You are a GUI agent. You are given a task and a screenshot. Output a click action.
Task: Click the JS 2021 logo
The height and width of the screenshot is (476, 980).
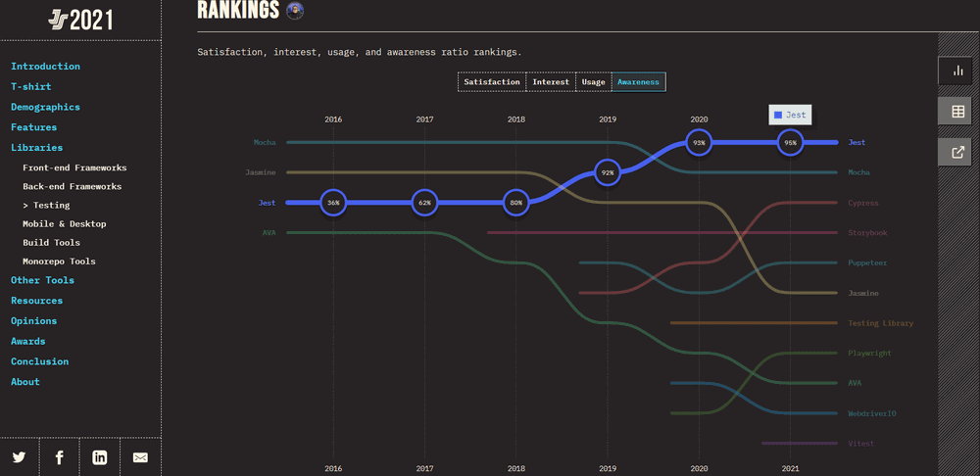tap(80, 20)
